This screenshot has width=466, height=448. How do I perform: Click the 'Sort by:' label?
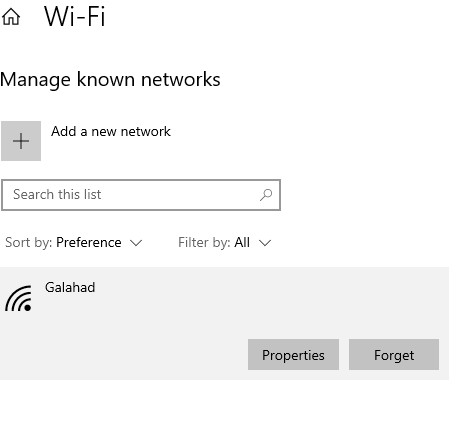tap(29, 242)
